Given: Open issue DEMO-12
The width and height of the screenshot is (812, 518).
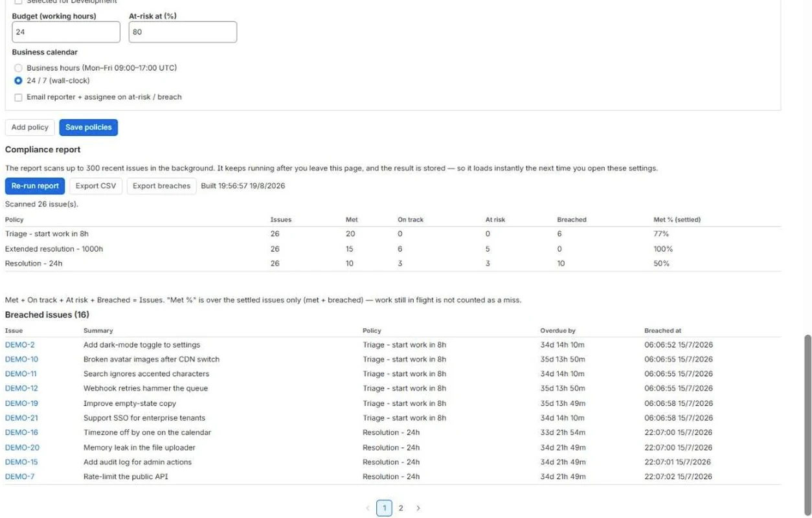Looking at the screenshot, I should click(x=21, y=388).
